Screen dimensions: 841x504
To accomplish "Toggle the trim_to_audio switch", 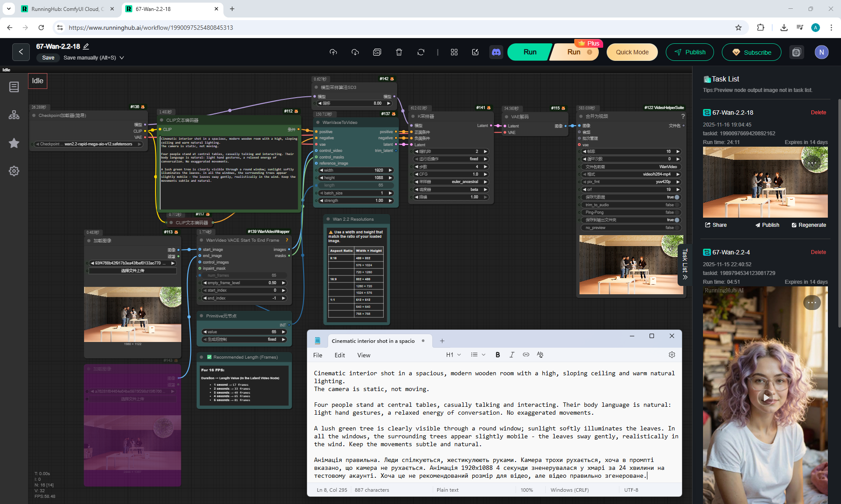I will pyautogui.click(x=677, y=205).
